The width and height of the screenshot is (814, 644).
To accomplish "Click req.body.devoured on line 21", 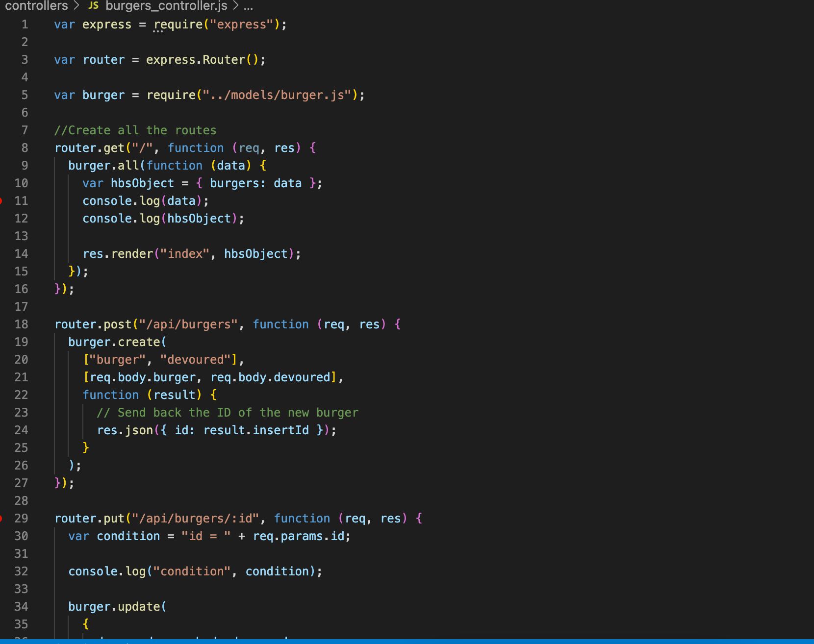I will point(270,377).
